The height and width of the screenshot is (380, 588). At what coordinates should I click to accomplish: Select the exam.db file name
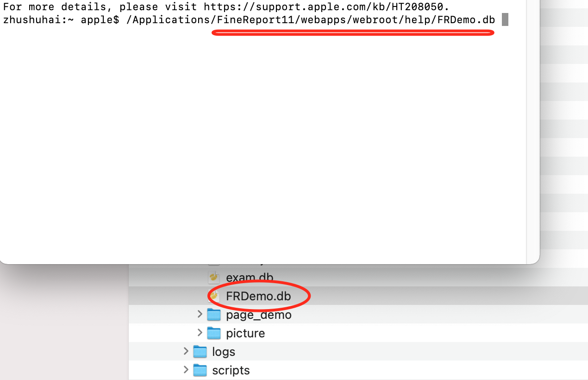(250, 278)
